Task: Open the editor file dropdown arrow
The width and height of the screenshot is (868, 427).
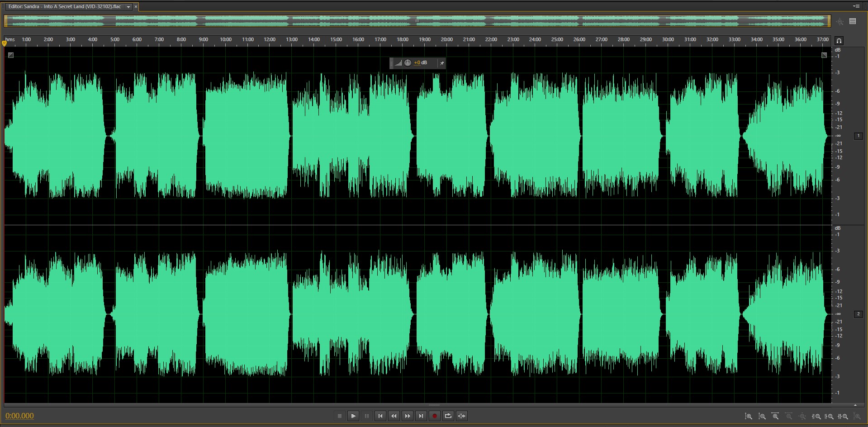Action: (x=128, y=7)
